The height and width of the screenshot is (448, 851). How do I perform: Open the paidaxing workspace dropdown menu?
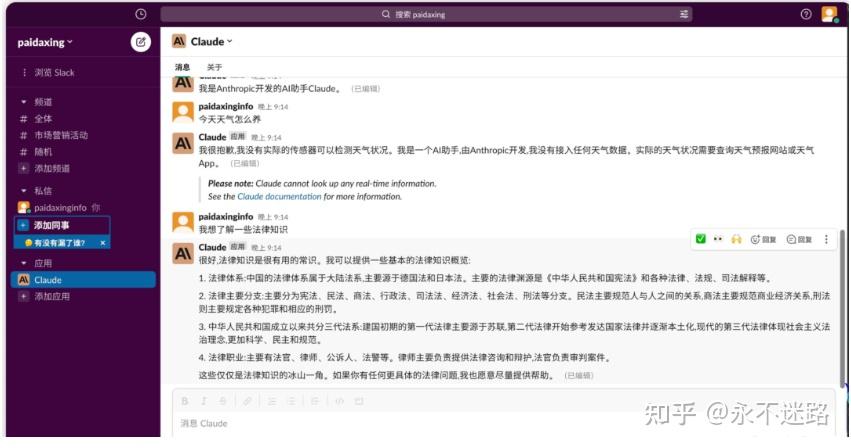coord(45,42)
